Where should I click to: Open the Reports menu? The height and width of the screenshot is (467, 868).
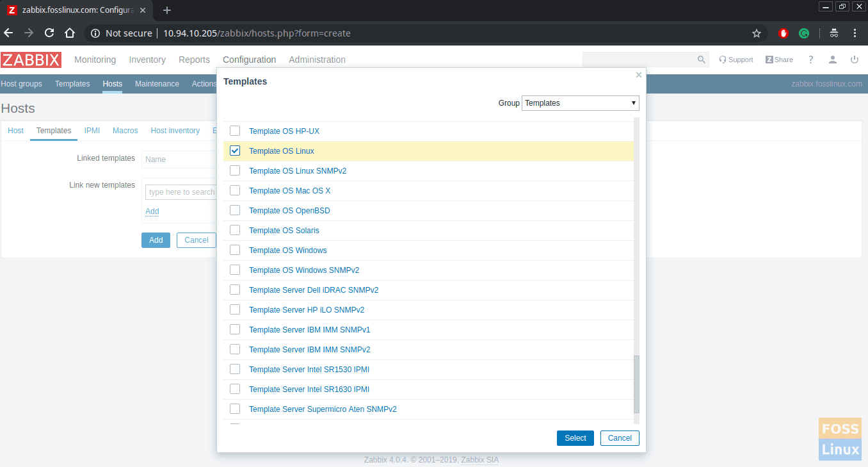coord(194,60)
